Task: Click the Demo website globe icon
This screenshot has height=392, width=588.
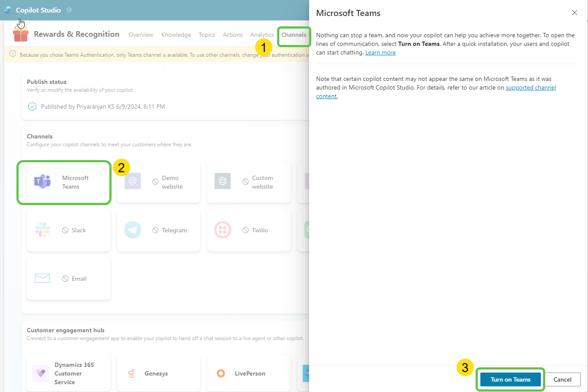Action: pos(133,181)
